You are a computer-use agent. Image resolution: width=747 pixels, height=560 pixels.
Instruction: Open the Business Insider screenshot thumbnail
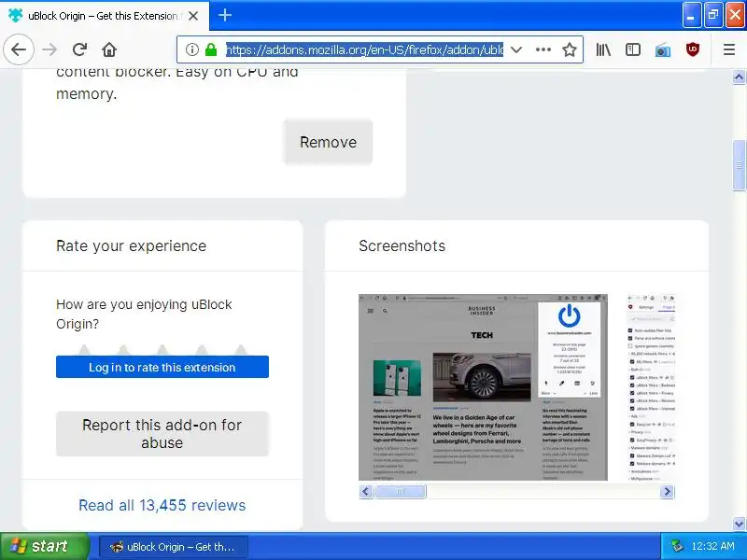coord(483,387)
